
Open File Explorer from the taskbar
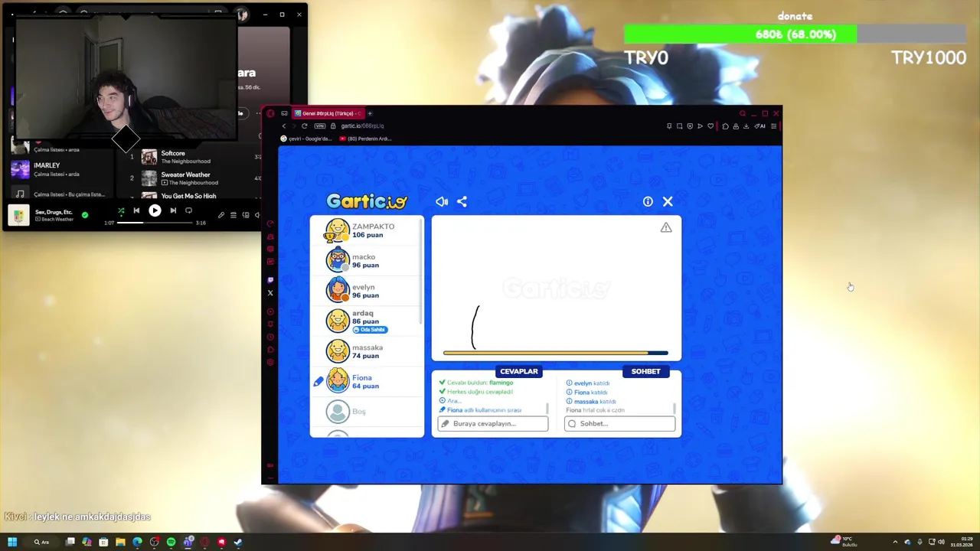(120, 542)
